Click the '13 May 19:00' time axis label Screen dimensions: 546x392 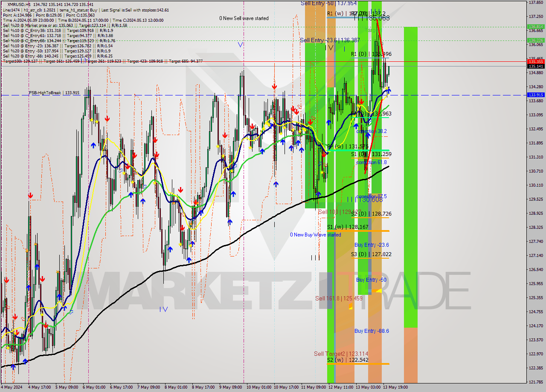395,387
